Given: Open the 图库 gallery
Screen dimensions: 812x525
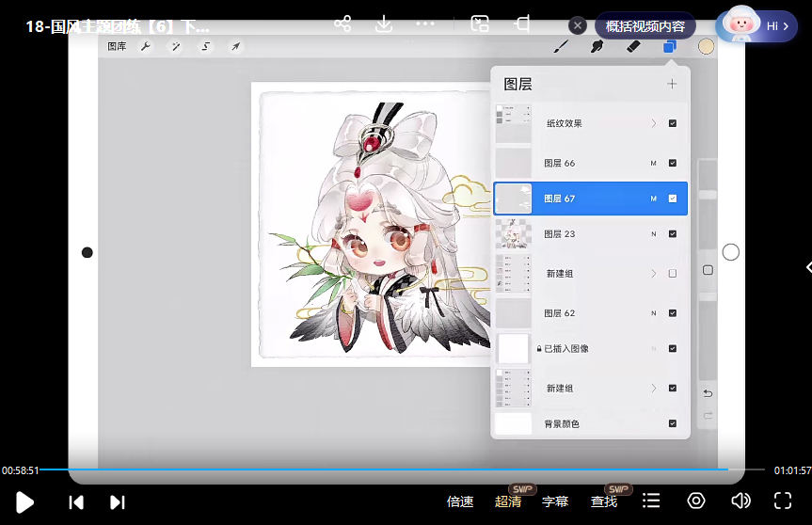Looking at the screenshot, I should (x=117, y=46).
